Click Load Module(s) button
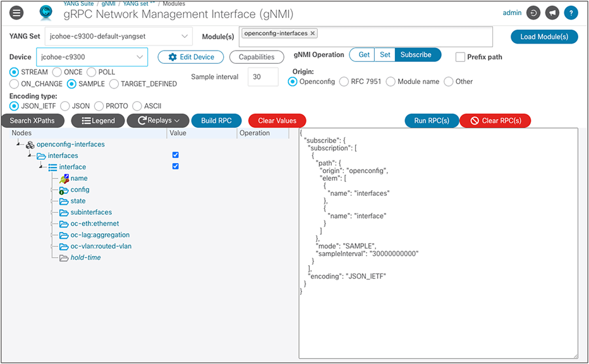 point(544,37)
